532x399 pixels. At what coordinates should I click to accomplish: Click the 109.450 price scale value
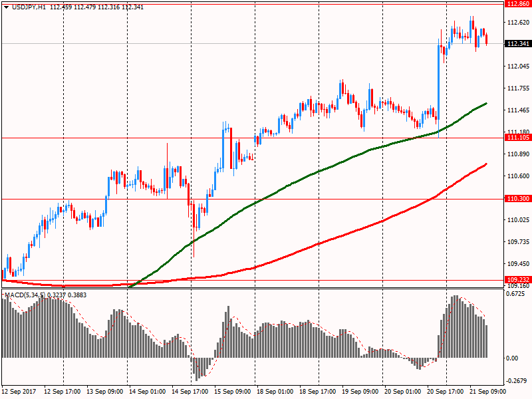click(518, 263)
